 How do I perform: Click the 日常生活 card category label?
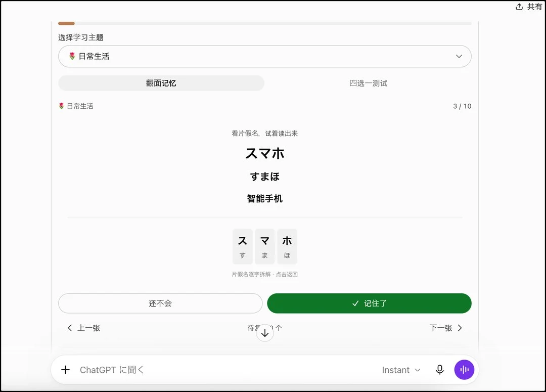coord(76,106)
